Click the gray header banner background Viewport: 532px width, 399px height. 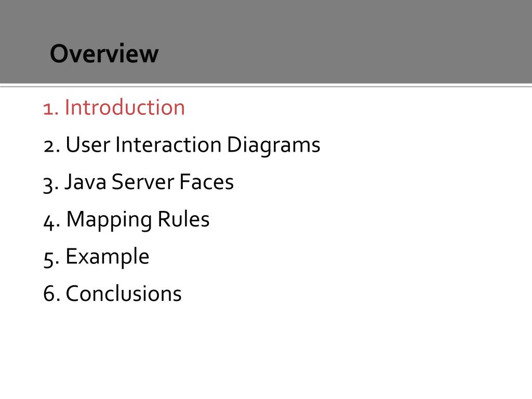(x=339, y=41)
